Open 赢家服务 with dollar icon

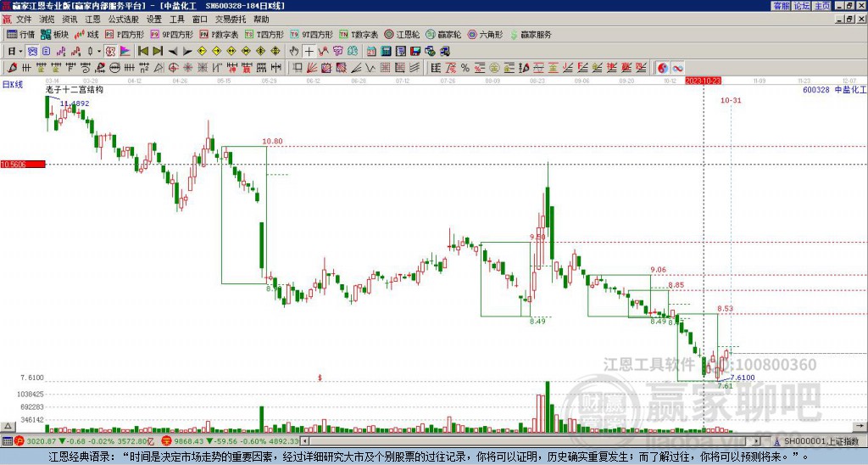pyautogui.click(x=531, y=34)
